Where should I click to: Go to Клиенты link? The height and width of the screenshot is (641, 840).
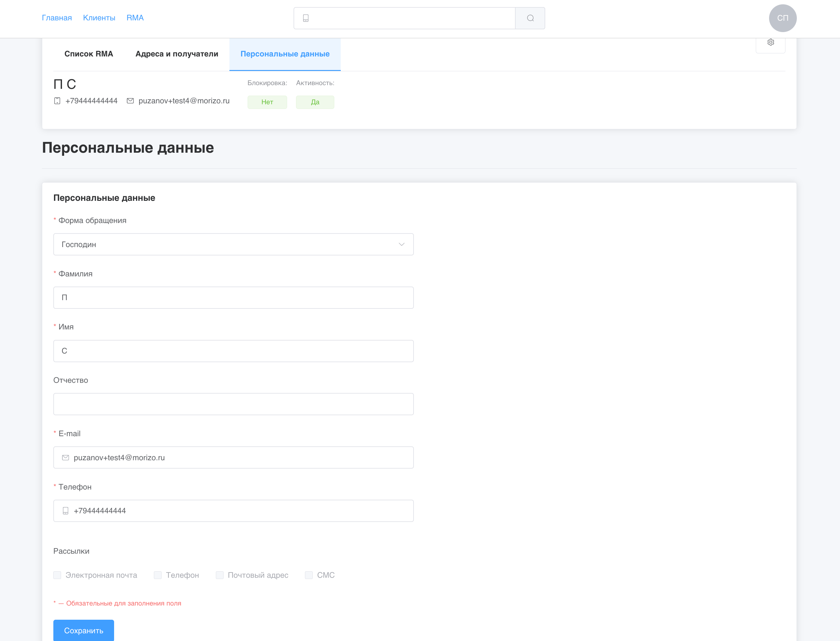tap(99, 18)
